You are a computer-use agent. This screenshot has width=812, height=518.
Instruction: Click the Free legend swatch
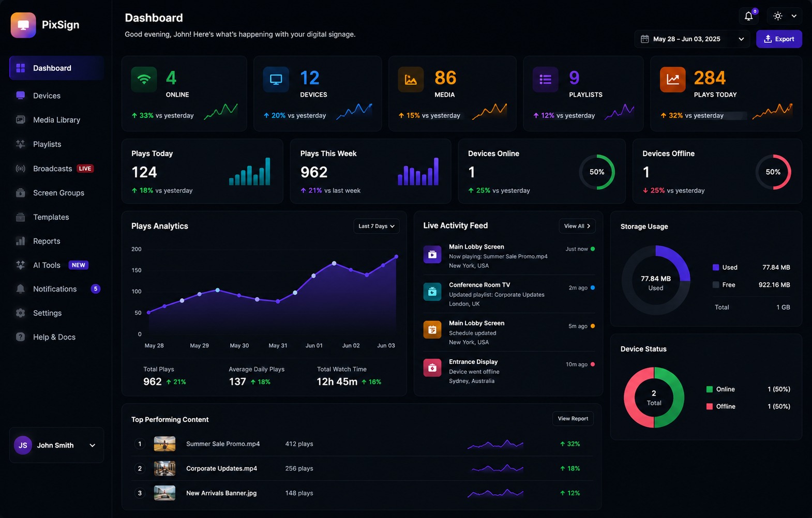716,285
